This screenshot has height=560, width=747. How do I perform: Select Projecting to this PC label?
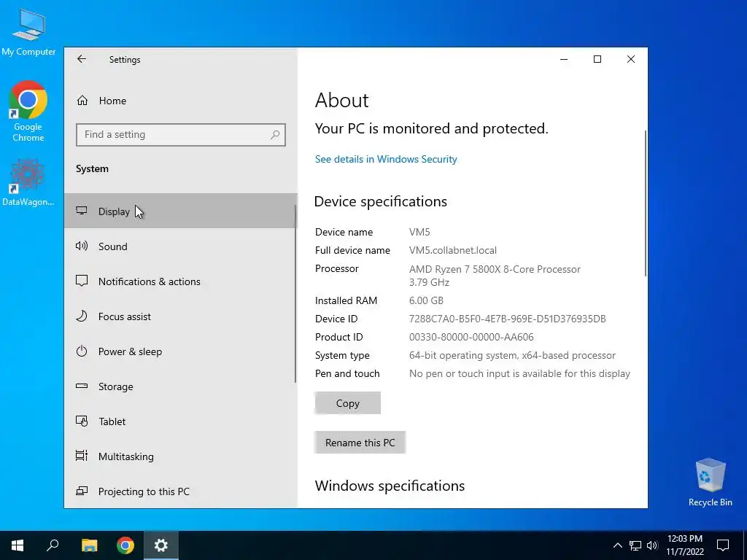pos(144,491)
